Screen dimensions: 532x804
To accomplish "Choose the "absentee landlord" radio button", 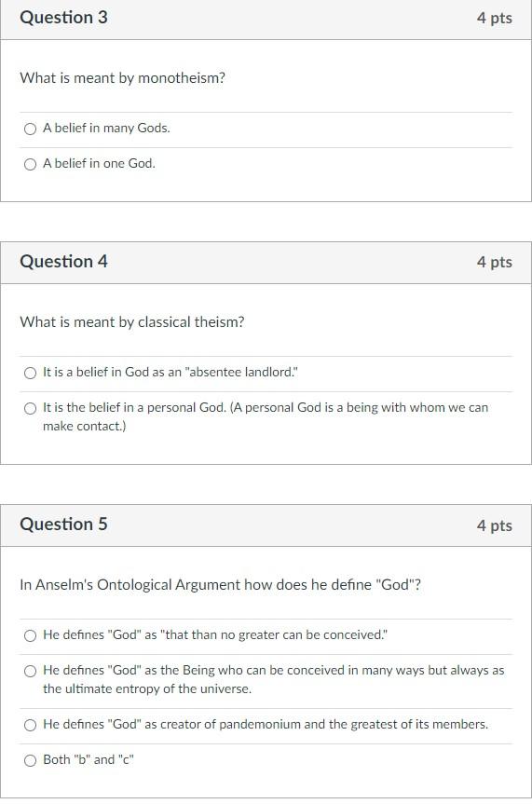I will click(30, 373).
